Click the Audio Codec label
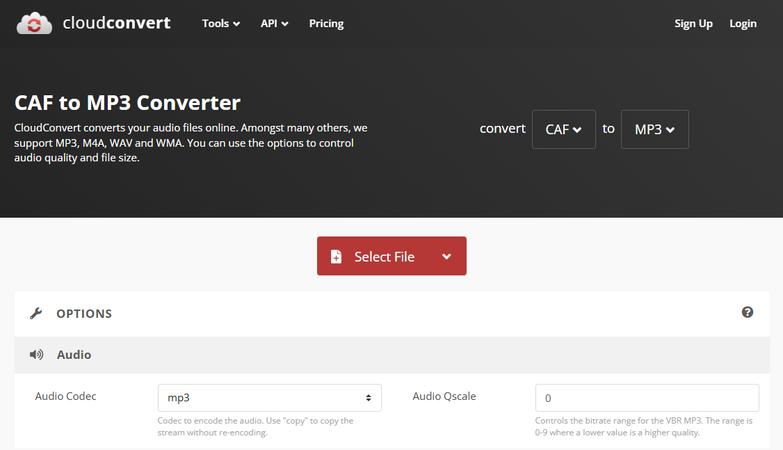The width and height of the screenshot is (783, 450). pyautogui.click(x=65, y=396)
